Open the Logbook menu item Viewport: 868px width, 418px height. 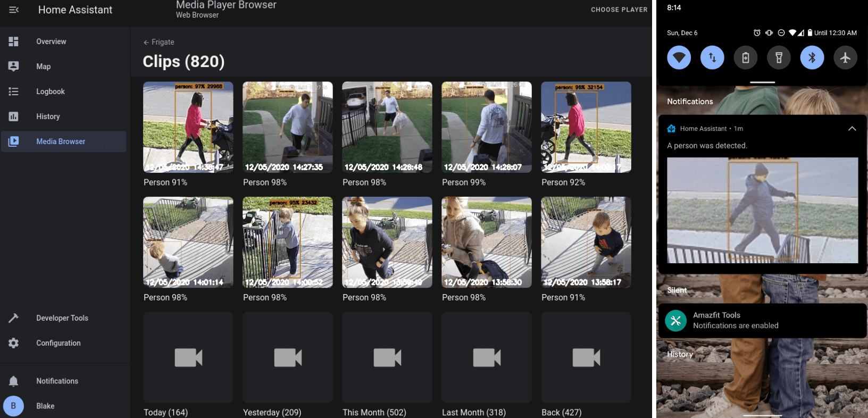pos(51,91)
